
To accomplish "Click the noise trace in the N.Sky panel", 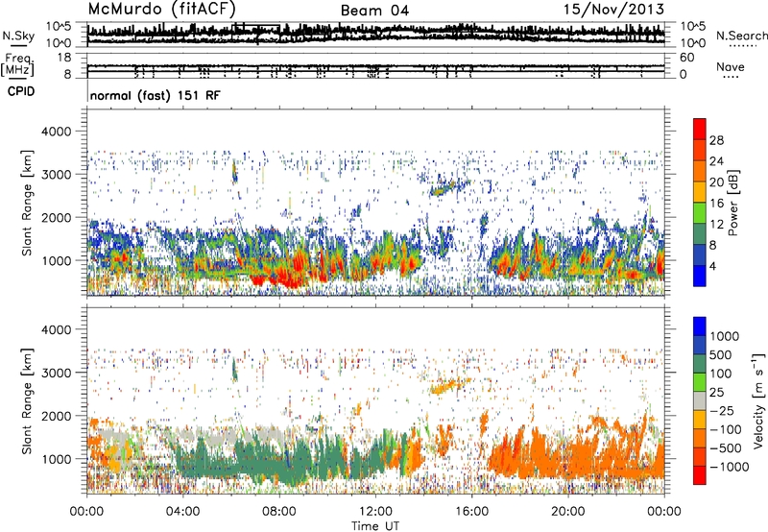I will click(375, 35).
